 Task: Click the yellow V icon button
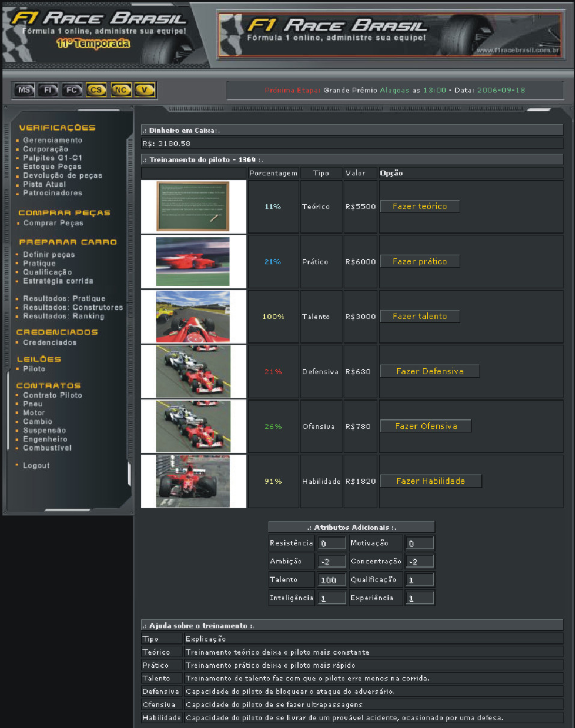pos(144,90)
